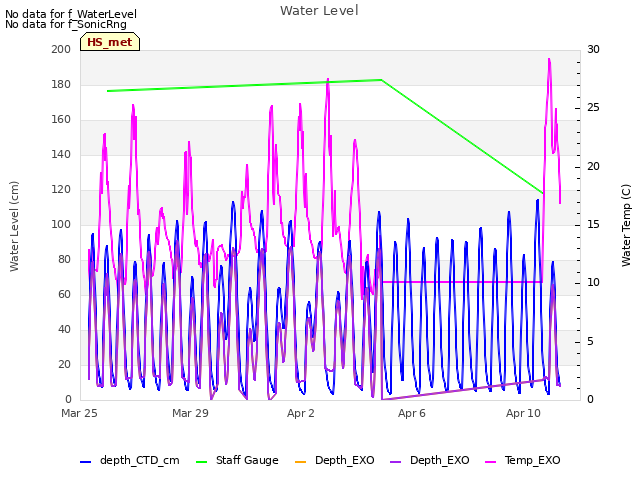The width and height of the screenshot is (640, 480).
Task: Click the 30 right temperature axis value
Action: pos(593,49)
